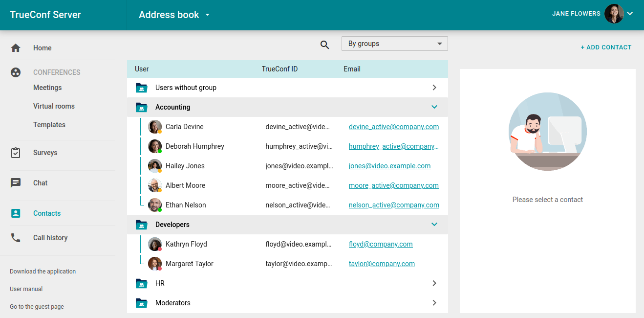Click the Home house icon
Viewport: 644px width, 318px height.
16,48
